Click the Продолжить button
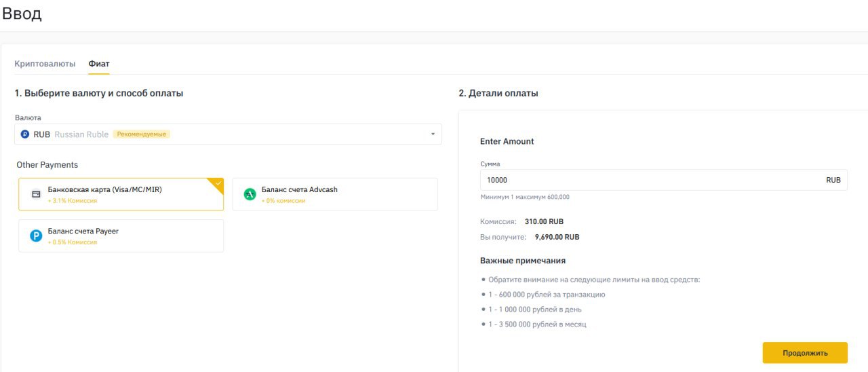Screen dimensions: 868x372 pyautogui.click(x=805, y=353)
